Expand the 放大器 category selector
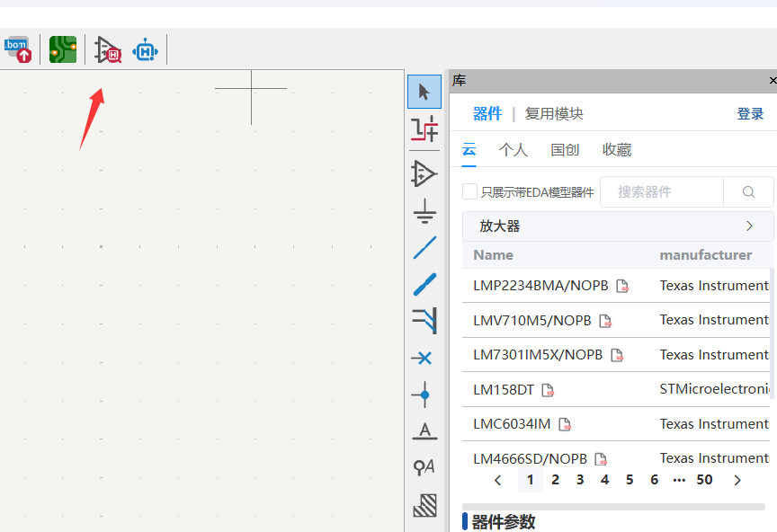The height and width of the screenshot is (532, 777). tap(618, 226)
